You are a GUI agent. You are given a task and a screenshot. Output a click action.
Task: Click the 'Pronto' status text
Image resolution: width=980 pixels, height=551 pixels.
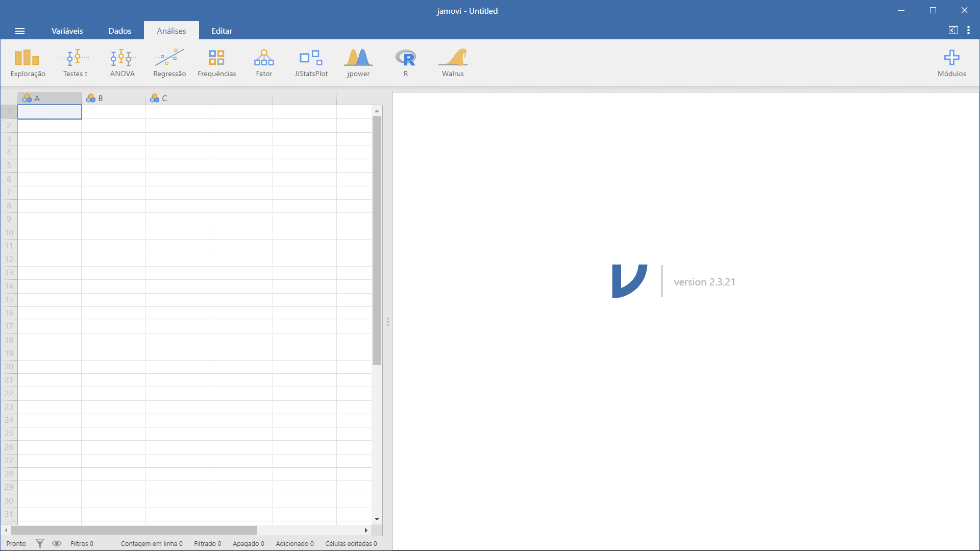tap(16, 543)
